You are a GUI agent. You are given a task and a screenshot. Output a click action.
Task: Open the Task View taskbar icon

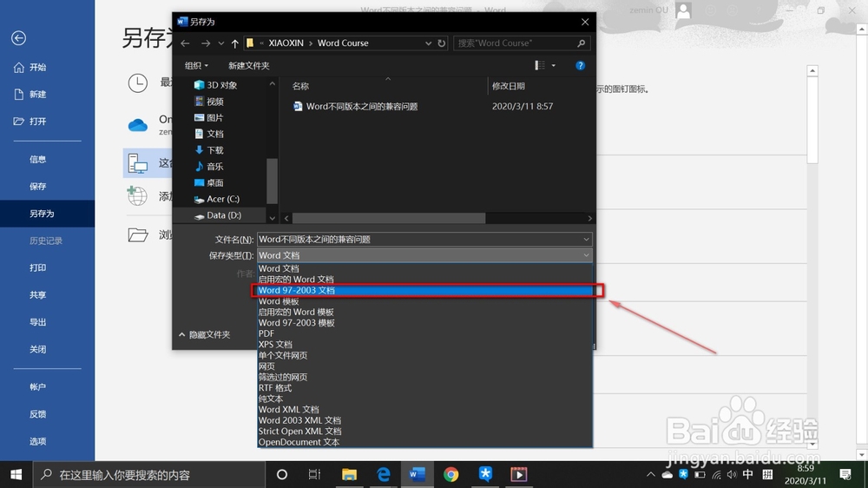(x=314, y=475)
